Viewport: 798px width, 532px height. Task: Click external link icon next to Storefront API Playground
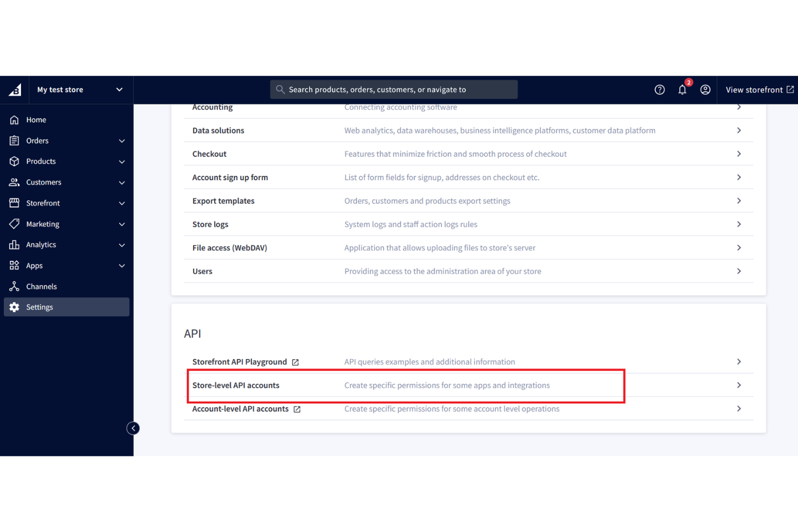pos(295,362)
